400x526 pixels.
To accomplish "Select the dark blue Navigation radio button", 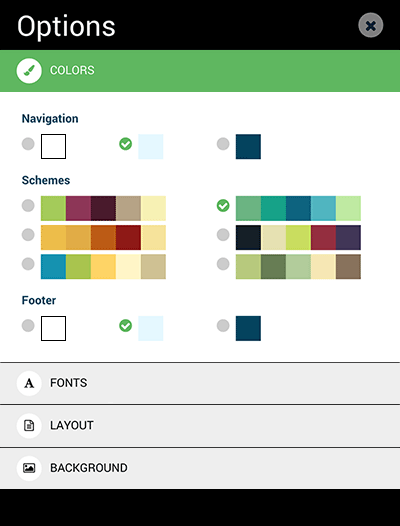I will (223, 144).
